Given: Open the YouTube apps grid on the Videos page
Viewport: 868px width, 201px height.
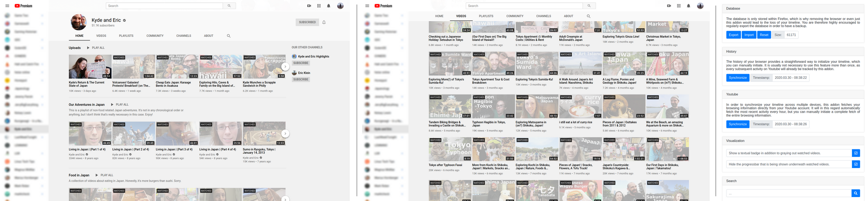Looking at the screenshot, I should (679, 6).
